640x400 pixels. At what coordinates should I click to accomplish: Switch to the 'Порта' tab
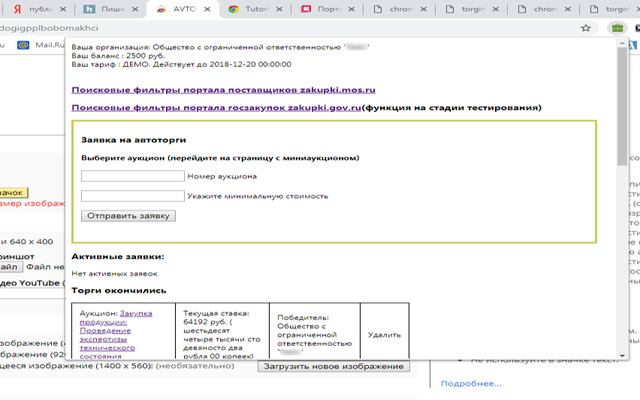point(327,9)
